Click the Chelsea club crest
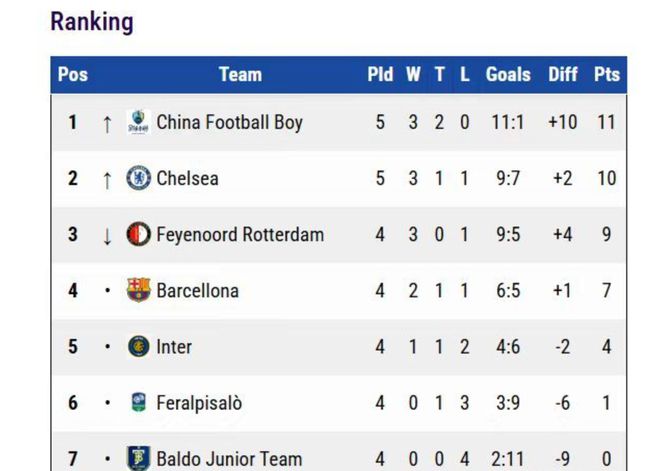660x471 pixels. [x=138, y=179]
